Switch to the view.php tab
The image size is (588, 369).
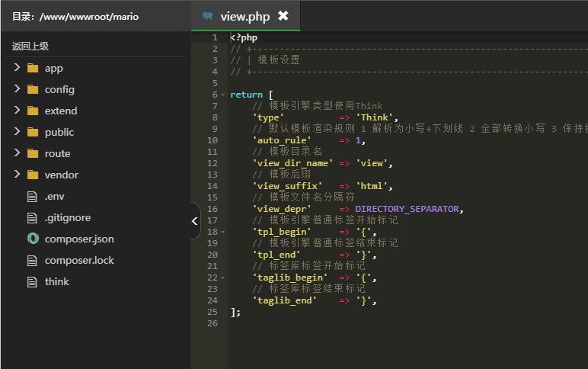[245, 16]
